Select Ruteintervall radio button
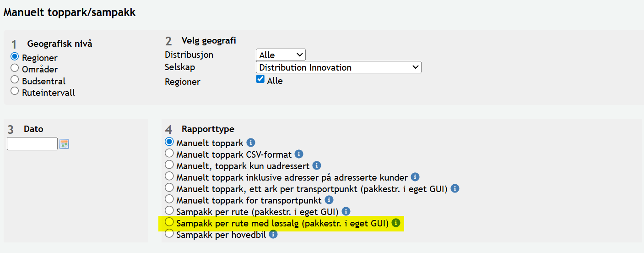The height and width of the screenshot is (253, 644). pyautogui.click(x=15, y=91)
